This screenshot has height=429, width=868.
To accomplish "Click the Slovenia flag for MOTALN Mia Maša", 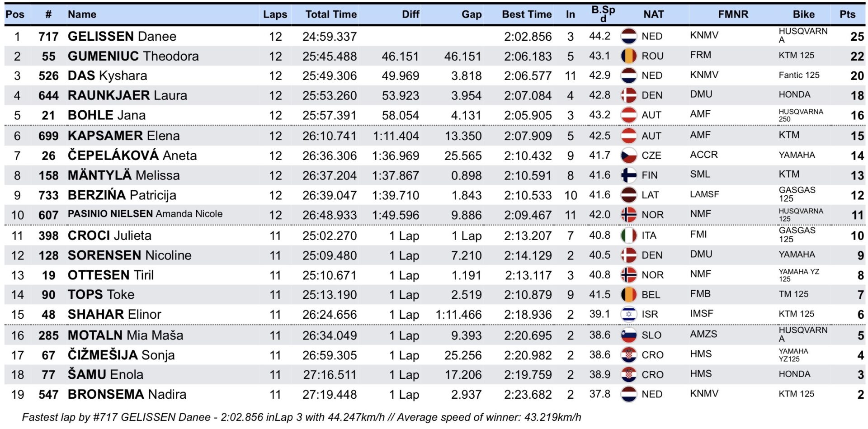I will coord(628,335).
